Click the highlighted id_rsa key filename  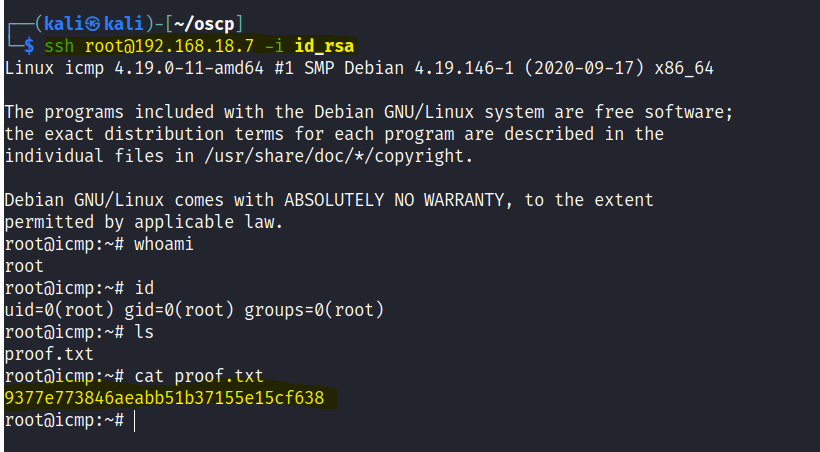[323, 46]
